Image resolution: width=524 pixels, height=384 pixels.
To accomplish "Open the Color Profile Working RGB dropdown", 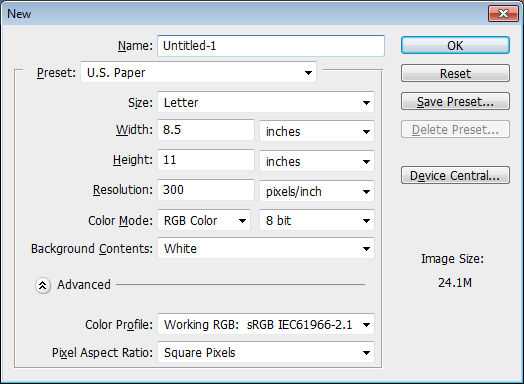I will click(266, 325).
